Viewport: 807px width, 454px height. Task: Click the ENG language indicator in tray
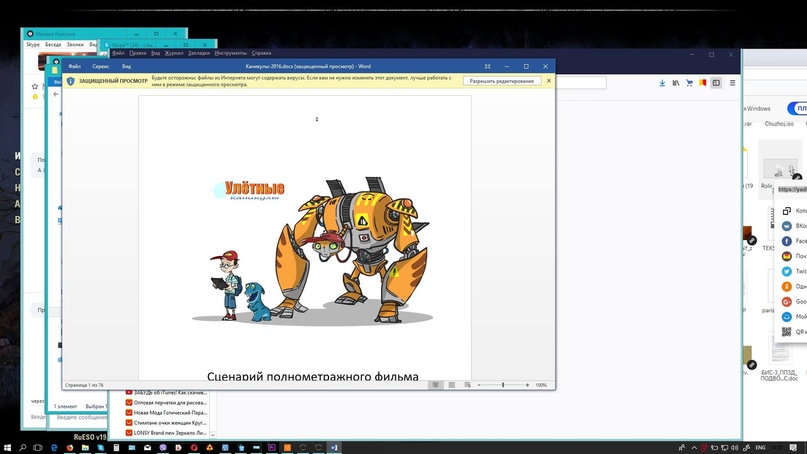click(x=760, y=447)
